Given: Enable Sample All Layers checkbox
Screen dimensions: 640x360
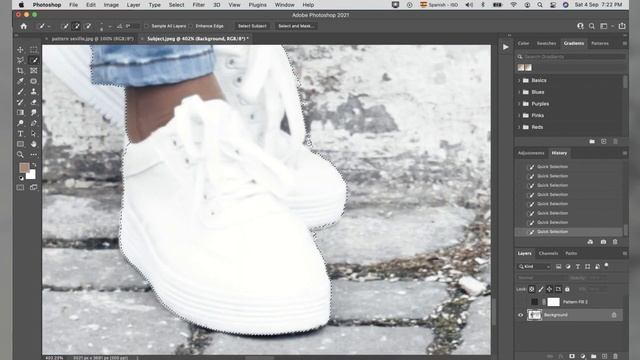Looking at the screenshot, I should pyautogui.click(x=147, y=26).
